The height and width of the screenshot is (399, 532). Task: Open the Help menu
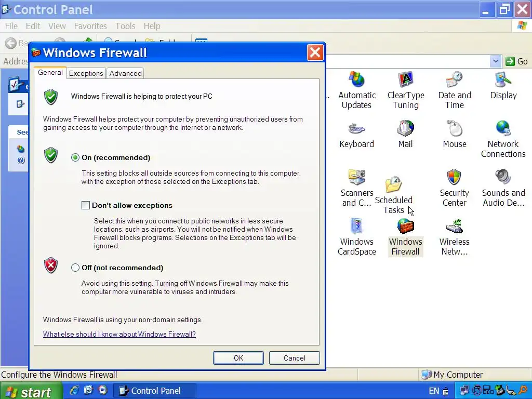click(x=152, y=26)
